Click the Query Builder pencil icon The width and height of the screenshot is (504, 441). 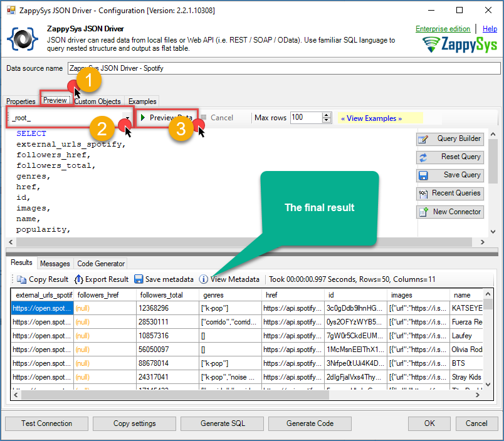point(423,140)
